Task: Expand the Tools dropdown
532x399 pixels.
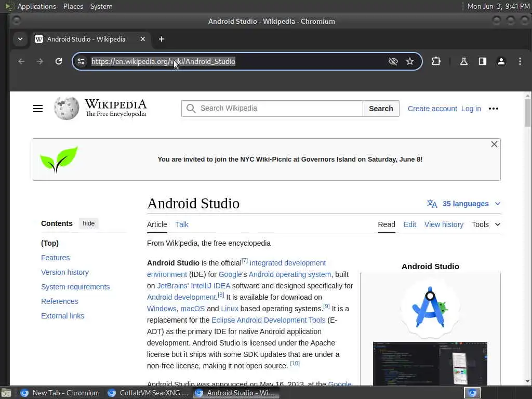Action: pyautogui.click(x=486, y=224)
